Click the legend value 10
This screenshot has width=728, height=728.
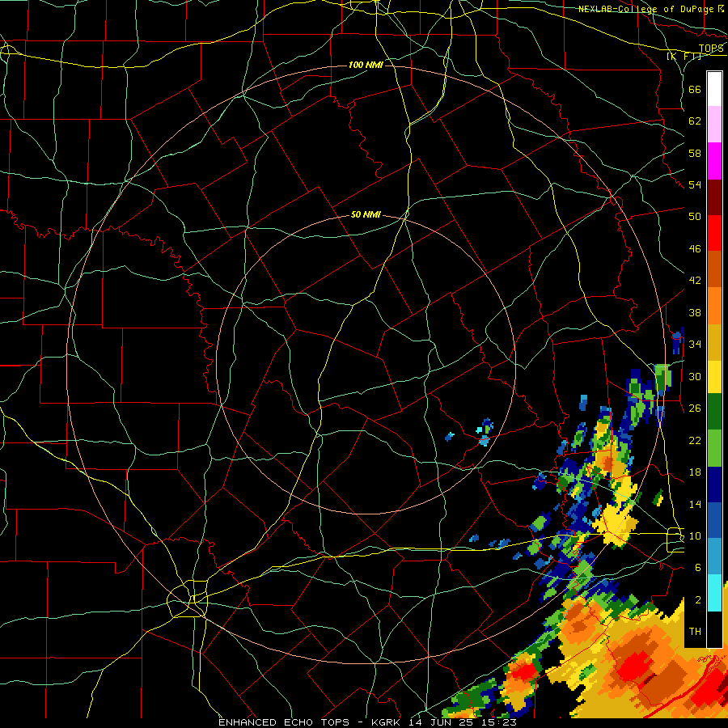(x=695, y=535)
